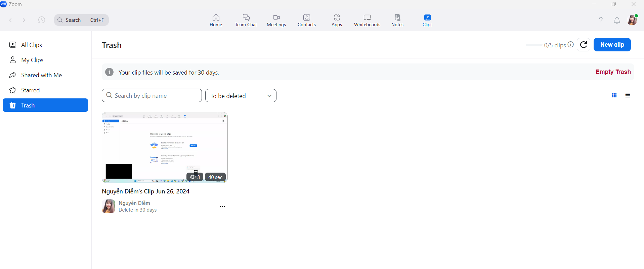Open clip's three-dot more options menu
Screen dimensions: 644x269
pos(222,207)
